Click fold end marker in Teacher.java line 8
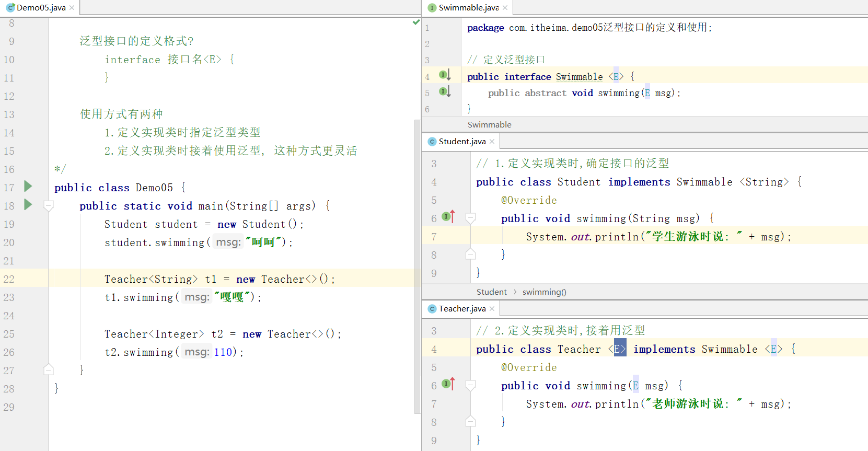The height and width of the screenshot is (451, 868). click(x=470, y=421)
